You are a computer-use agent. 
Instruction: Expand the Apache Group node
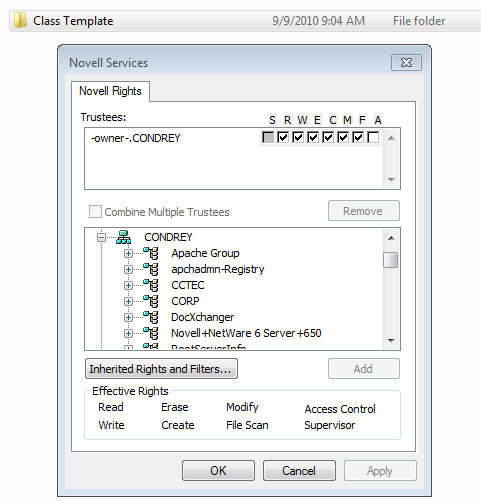128,254
